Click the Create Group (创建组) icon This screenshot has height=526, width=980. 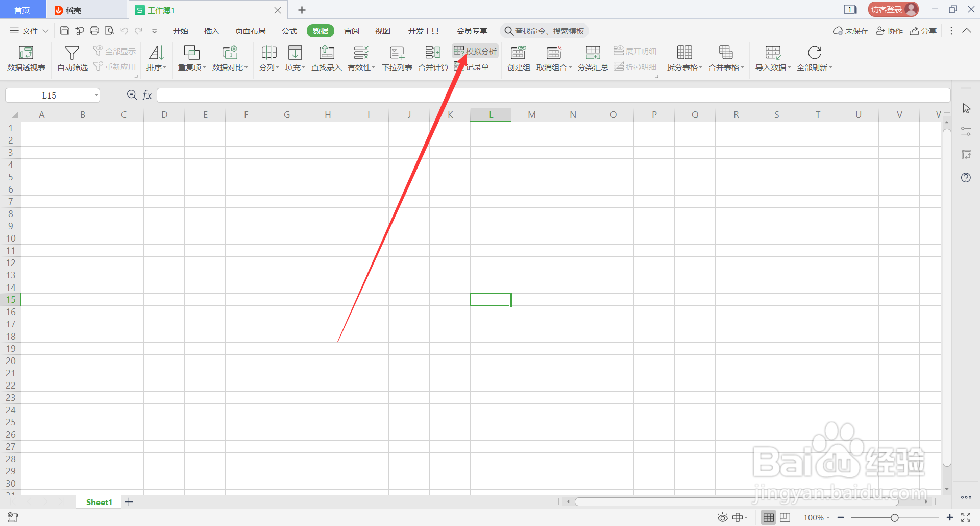click(x=518, y=53)
